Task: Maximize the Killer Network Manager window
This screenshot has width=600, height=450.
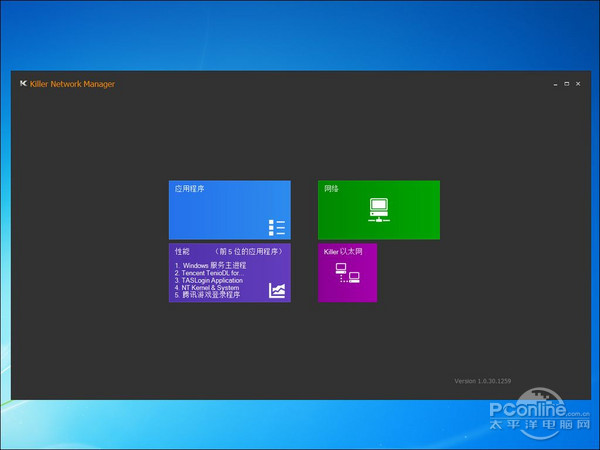Action: click(x=567, y=84)
